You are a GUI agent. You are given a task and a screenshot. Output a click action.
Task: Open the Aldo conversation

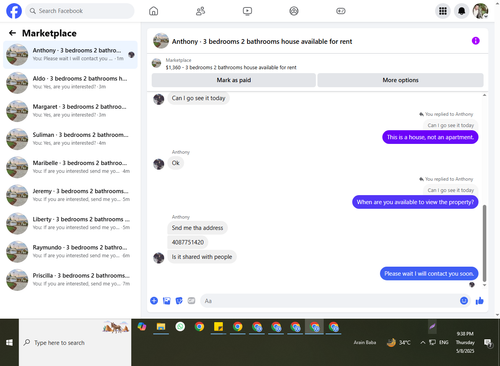[x=70, y=83]
